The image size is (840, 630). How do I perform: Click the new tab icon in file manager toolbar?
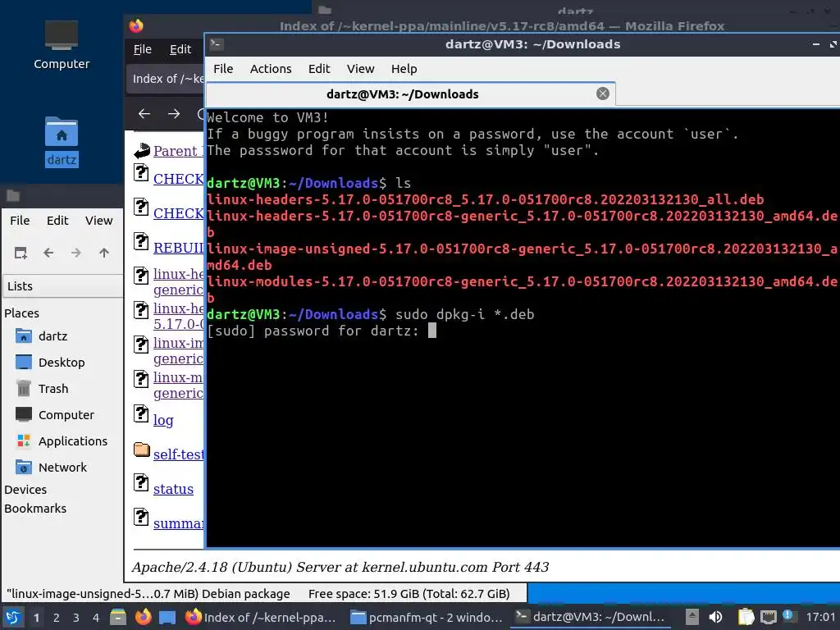tap(21, 253)
